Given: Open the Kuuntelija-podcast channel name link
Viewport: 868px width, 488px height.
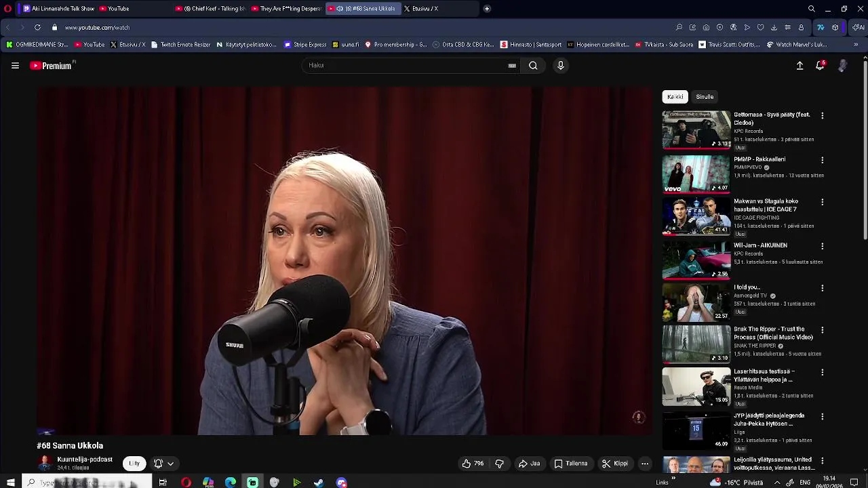Looking at the screenshot, I should click(x=85, y=460).
